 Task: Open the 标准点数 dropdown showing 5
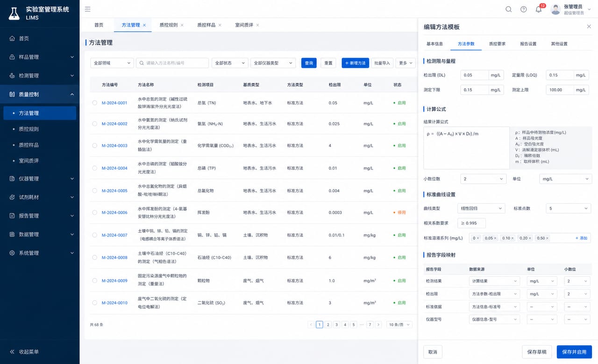tap(568, 208)
